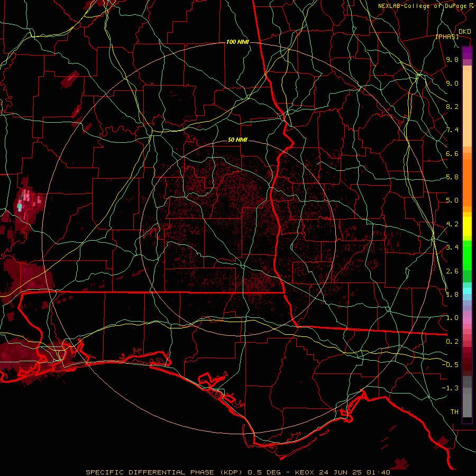Click the -1.3 scale value
The width and height of the screenshot is (476, 476).
tap(450, 388)
